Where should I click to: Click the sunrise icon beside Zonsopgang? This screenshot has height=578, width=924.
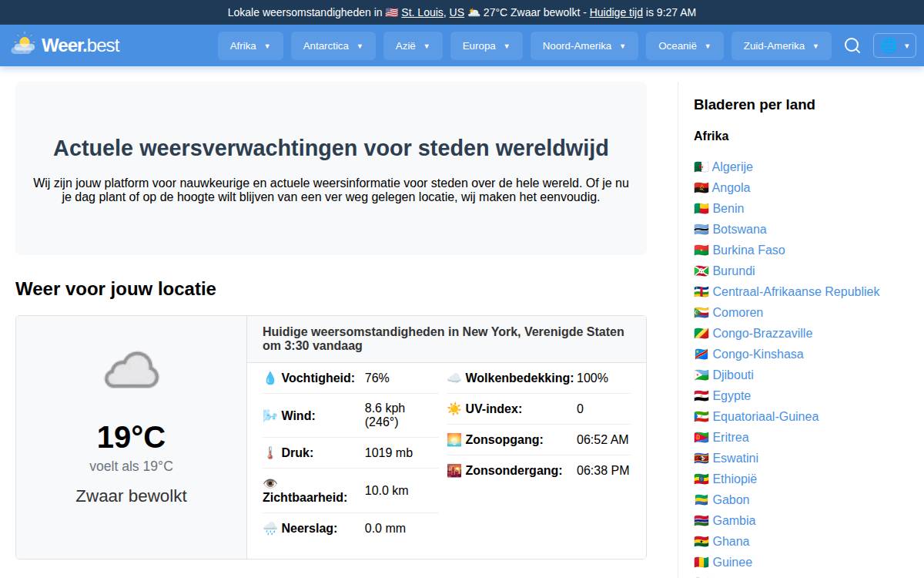click(x=454, y=440)
